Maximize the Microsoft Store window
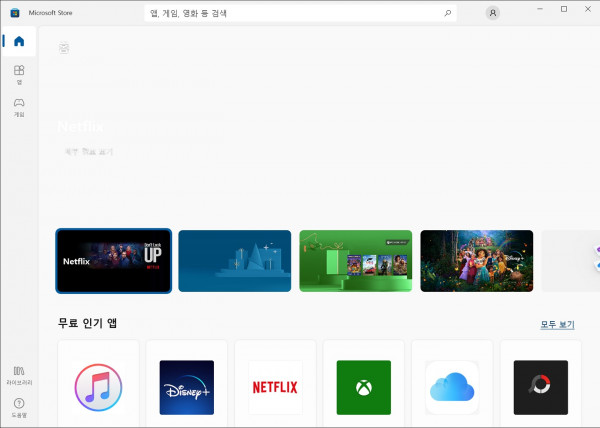This screenshot has width=600, height=428. pyautogui.click(x=564, y=9)
